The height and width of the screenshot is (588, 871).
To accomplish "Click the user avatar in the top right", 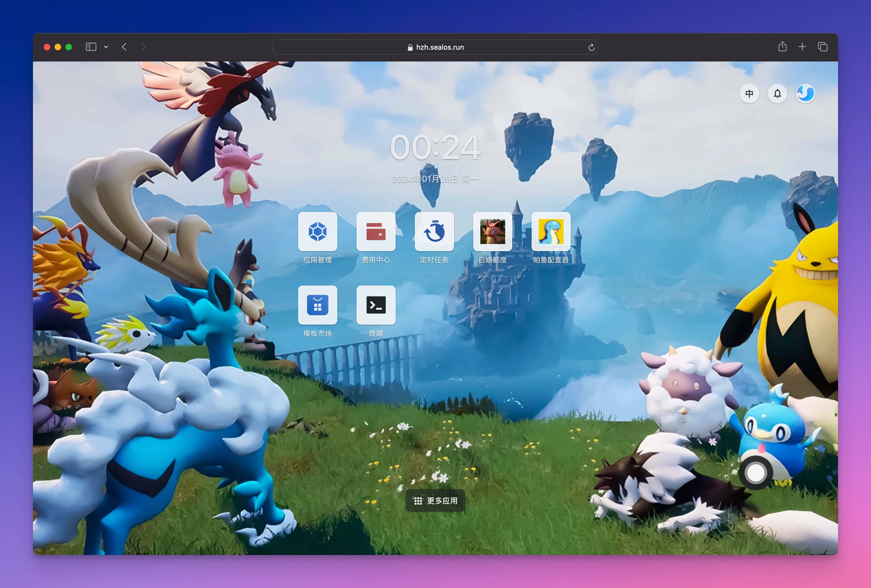I will click(x=805, y=93).
